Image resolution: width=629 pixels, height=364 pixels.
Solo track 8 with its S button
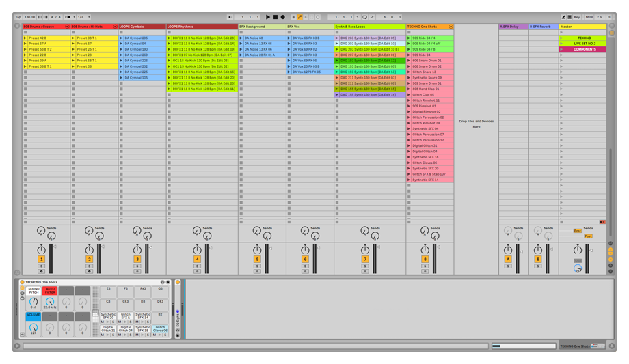tap(425, 266)
